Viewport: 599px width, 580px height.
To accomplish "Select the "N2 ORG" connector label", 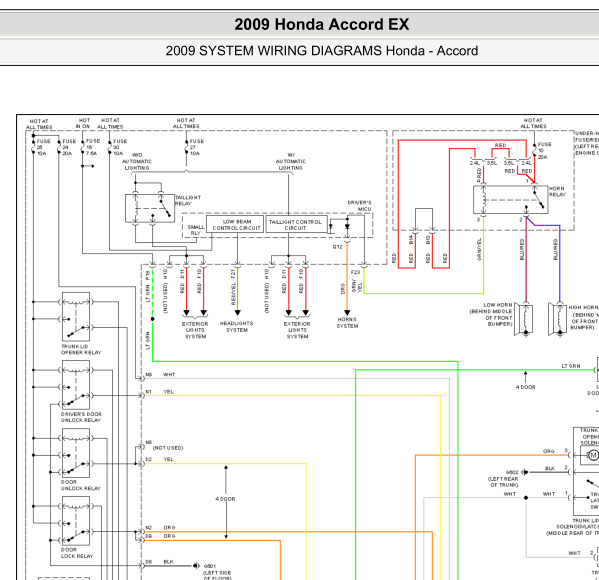I will (x=160, y=527).
